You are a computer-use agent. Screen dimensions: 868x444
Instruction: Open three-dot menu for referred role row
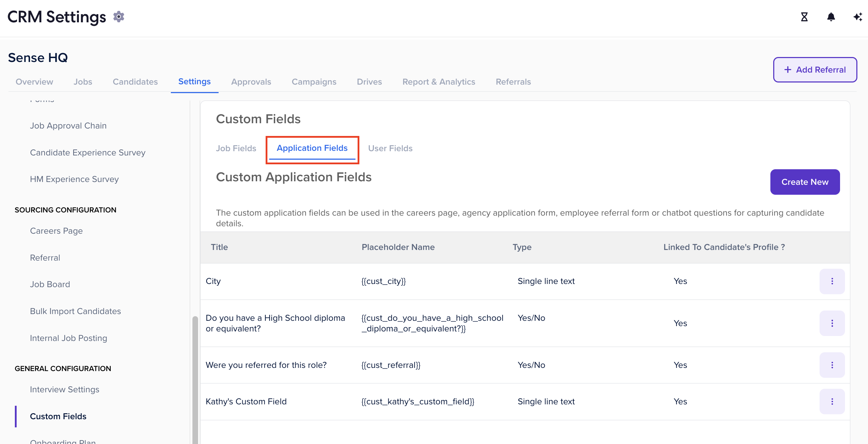(x=832, y=365)
